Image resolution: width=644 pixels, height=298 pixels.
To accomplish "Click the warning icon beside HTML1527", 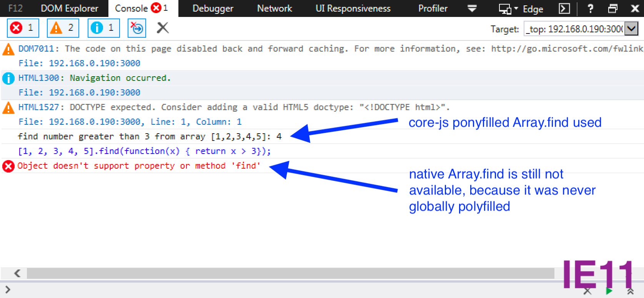I will click(8, 108).
